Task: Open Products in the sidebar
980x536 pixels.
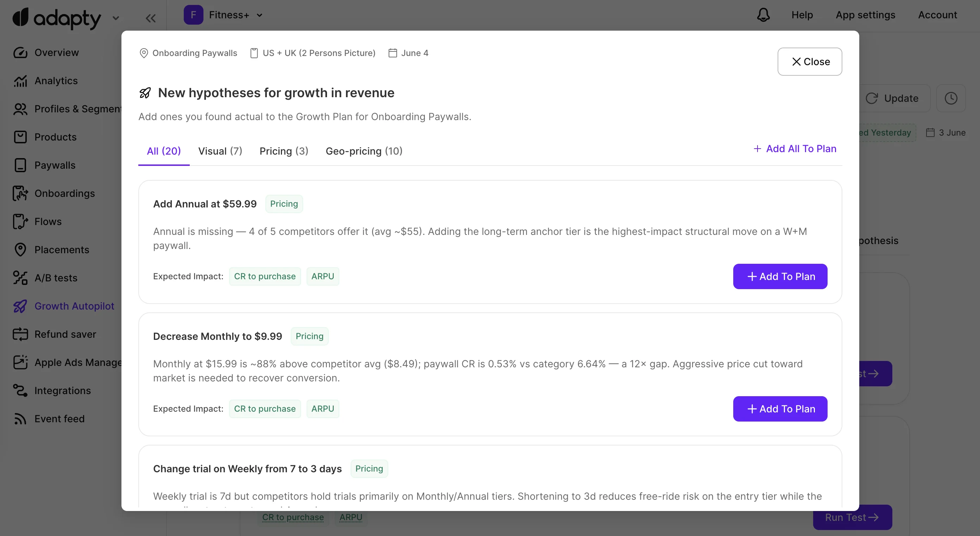Action: tap(55, 137)
